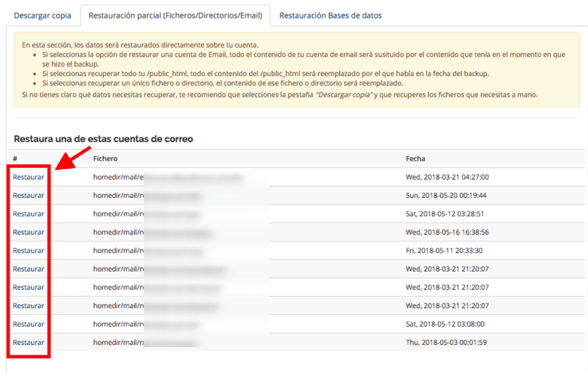Click Restaurar on the Fri, 2018-05-11 20:33:30 row

[x=29, y=250]
